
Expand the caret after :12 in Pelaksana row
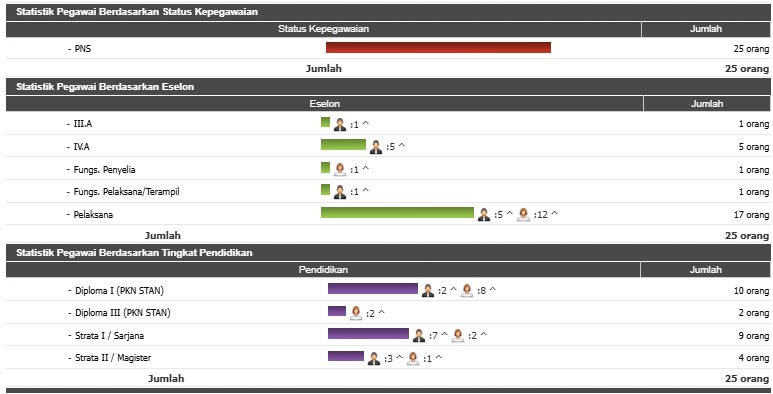[x=554, y=214]
